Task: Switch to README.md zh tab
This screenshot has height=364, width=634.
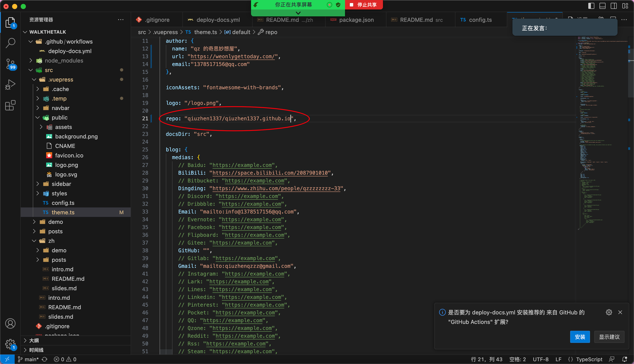Action: point(289,20)
